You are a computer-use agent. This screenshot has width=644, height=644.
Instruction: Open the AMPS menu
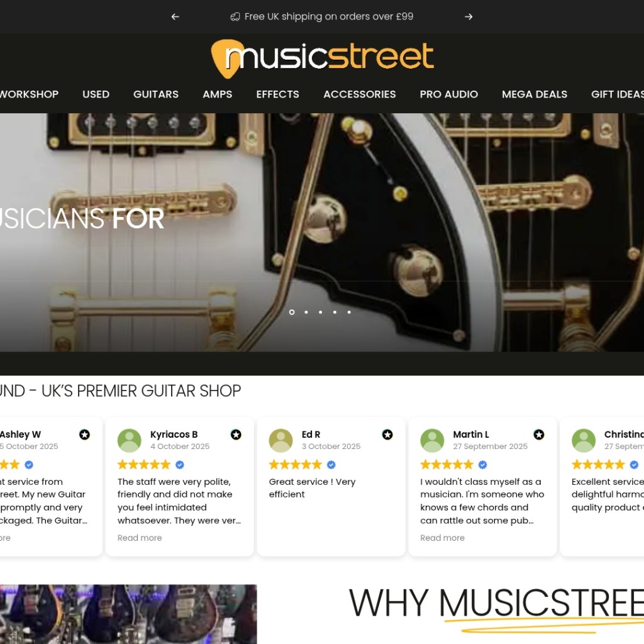tap(217, 94)
